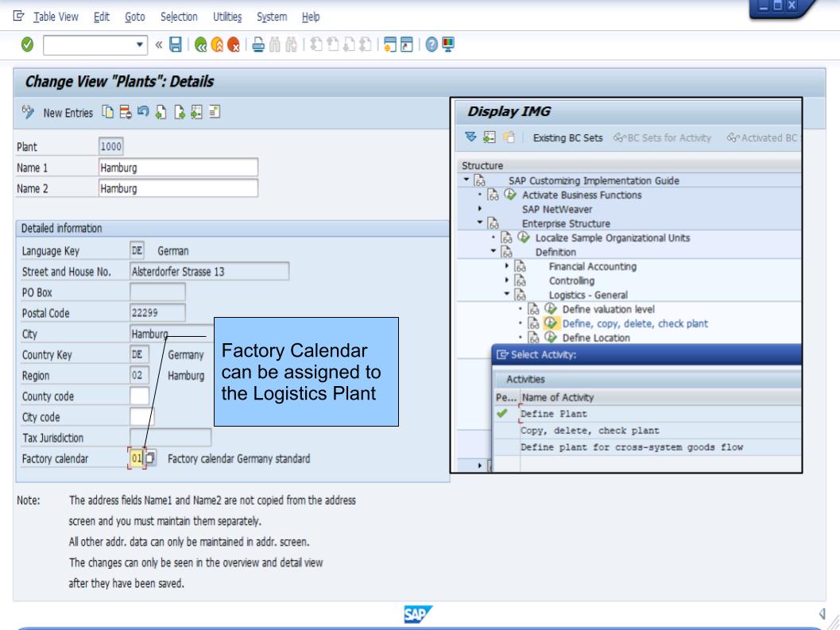
Task: Click the Next Entry icon
Action: point(180,112)
